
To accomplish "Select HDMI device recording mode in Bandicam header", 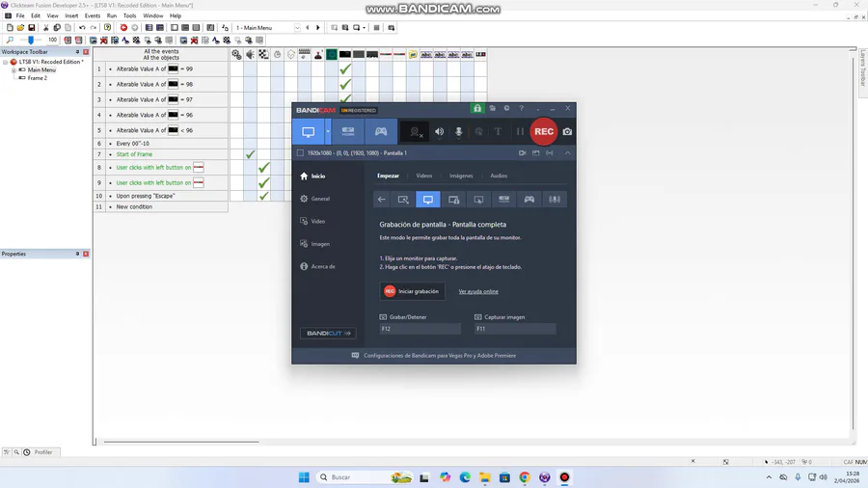I will tap(347, 132).
